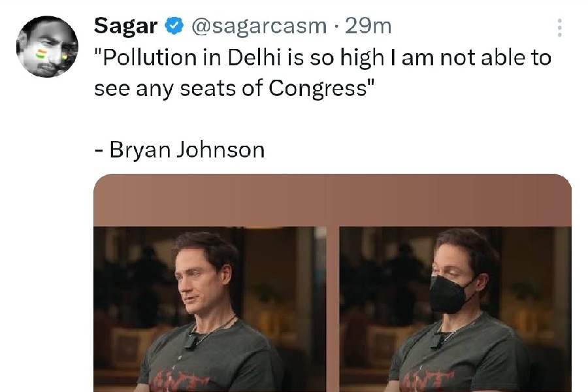Viewport: 588px width, 392px height.
Task: Open the left photo of the unmasked man
Action: (209, 308)
